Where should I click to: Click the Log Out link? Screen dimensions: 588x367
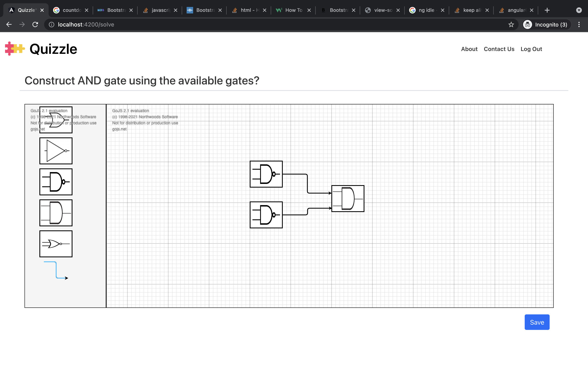pyautogui.click(x=531, y=49)
